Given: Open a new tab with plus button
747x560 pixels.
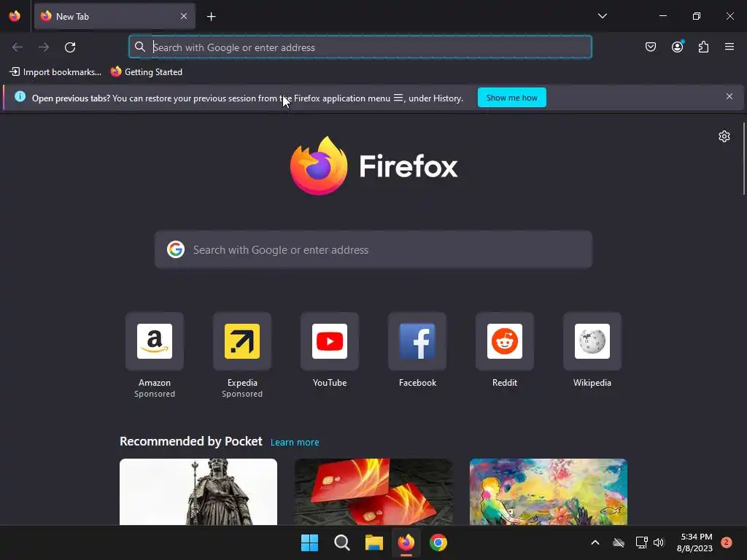Looking at the screenshot, I should coord(211,17).
